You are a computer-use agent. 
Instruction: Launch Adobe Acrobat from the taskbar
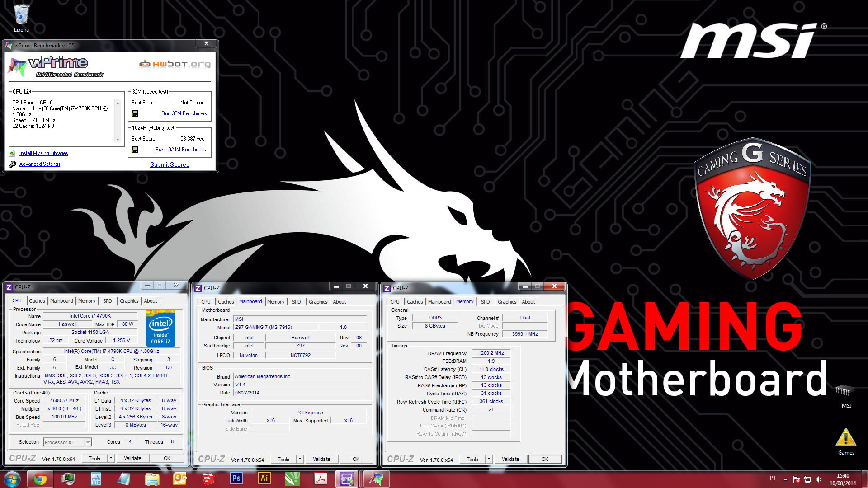(321, 479)
